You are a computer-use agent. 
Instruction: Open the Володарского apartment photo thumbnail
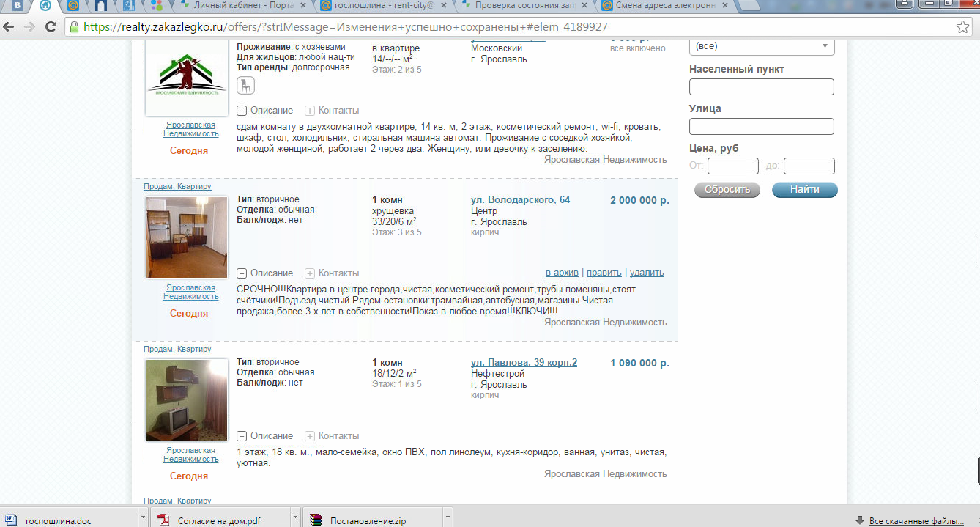187,237
